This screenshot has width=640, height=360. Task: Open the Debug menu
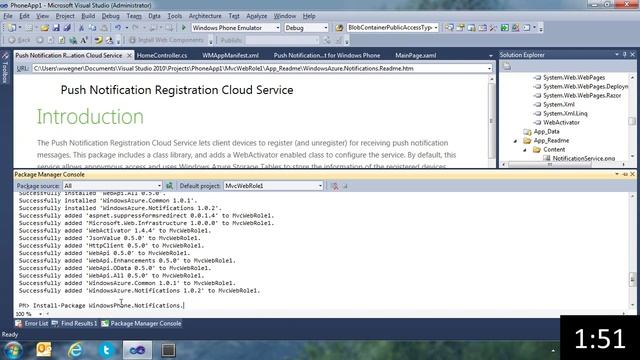click(x=110, y=16)
